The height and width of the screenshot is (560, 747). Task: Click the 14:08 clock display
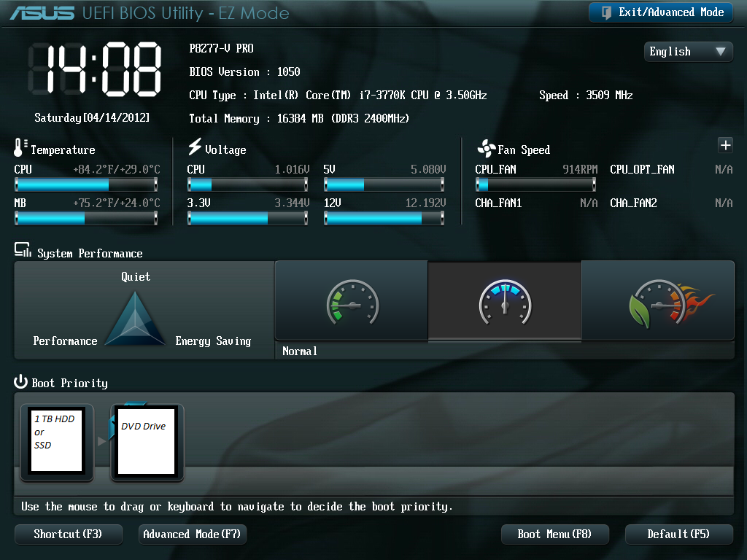click(96, 69)
